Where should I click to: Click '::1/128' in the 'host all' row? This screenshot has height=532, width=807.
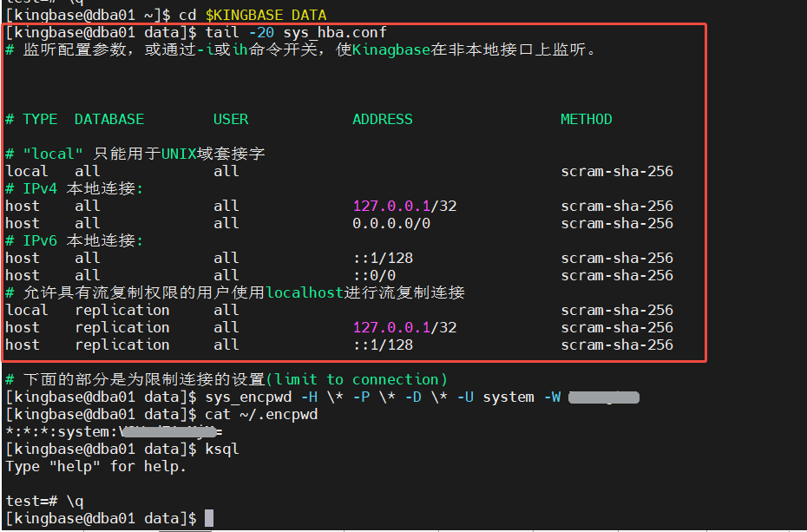point(383,258)
